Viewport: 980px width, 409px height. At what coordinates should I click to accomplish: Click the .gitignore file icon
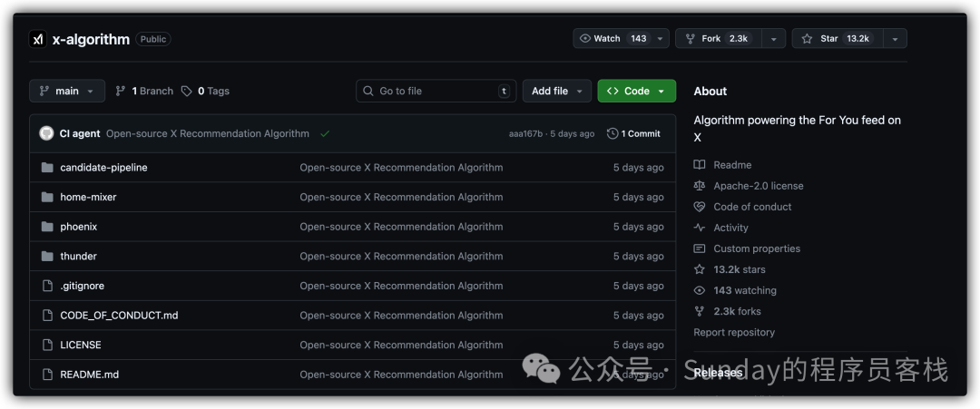[47, 286]
